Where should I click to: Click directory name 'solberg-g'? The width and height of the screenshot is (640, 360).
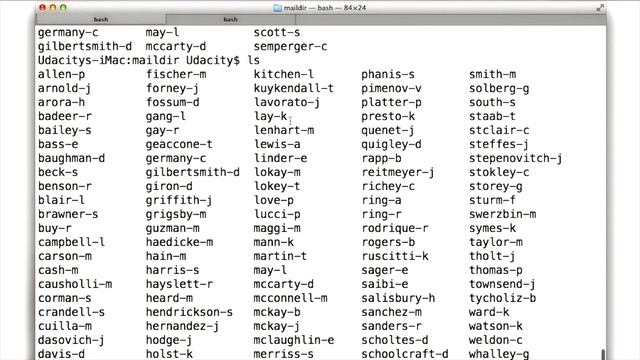tap(499, 88)
